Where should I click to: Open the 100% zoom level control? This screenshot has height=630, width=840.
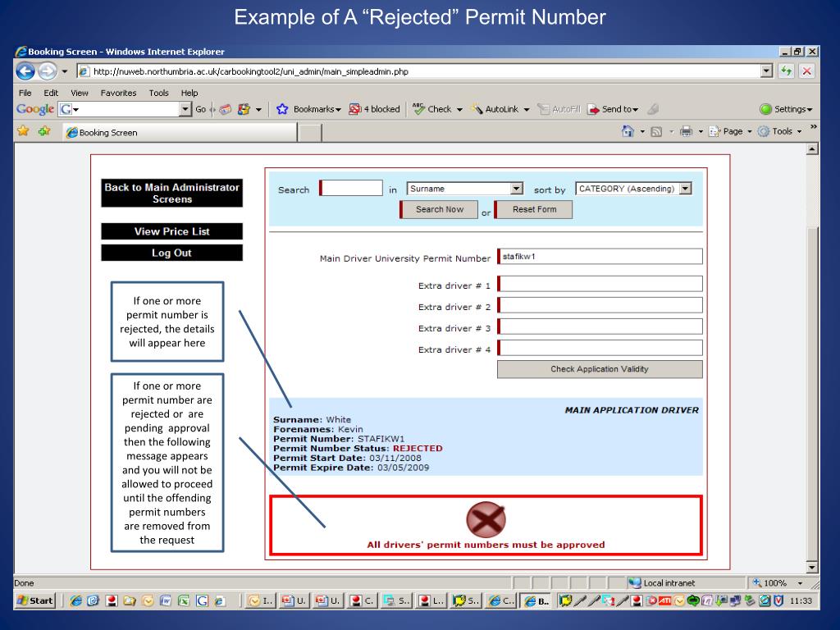(779, 583)
